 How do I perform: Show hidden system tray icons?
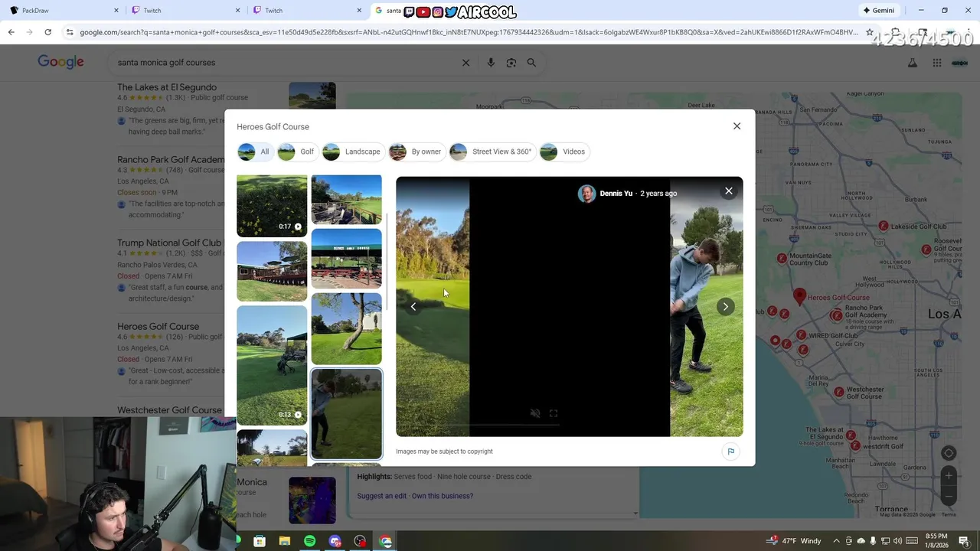pos(836,541)
